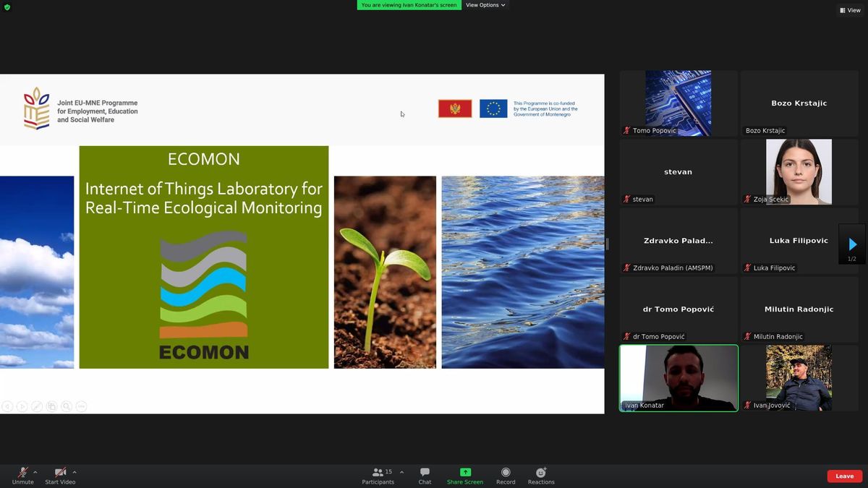Open the View Options dropdown
The image size is (868, 488).
[485, 5]
